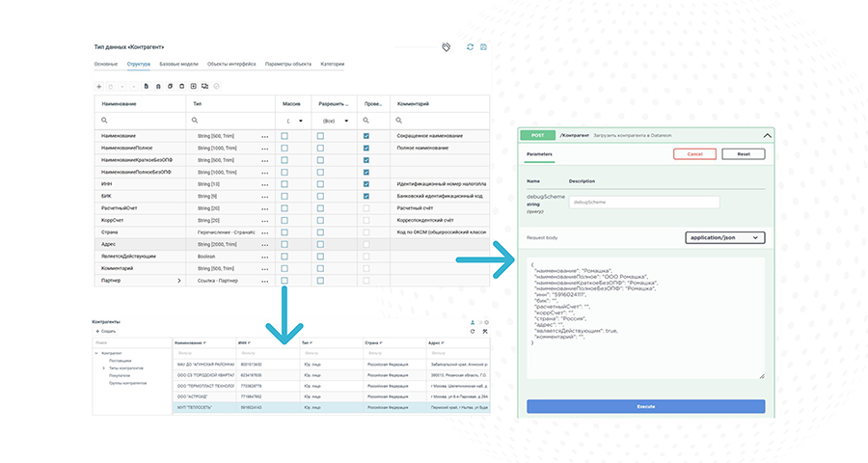
Task: Click the plus icon to add a structure row
Action: [x=98, y=86]
